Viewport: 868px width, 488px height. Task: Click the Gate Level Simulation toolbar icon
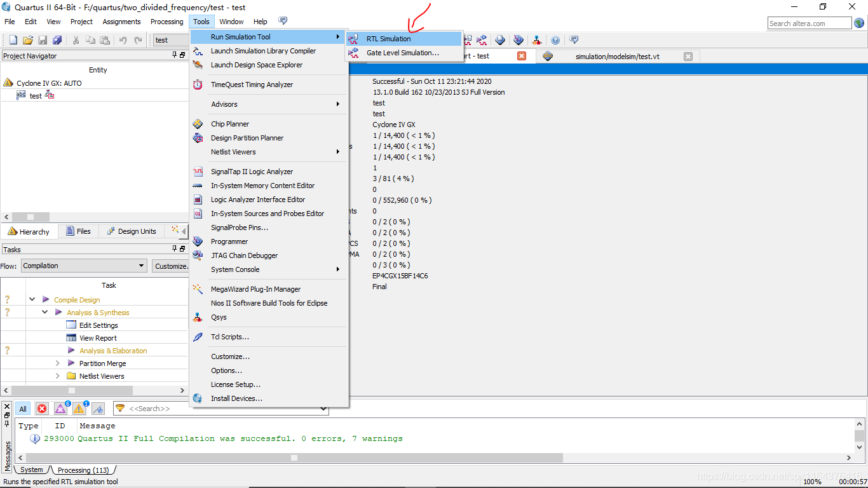[x=482, y=40]
